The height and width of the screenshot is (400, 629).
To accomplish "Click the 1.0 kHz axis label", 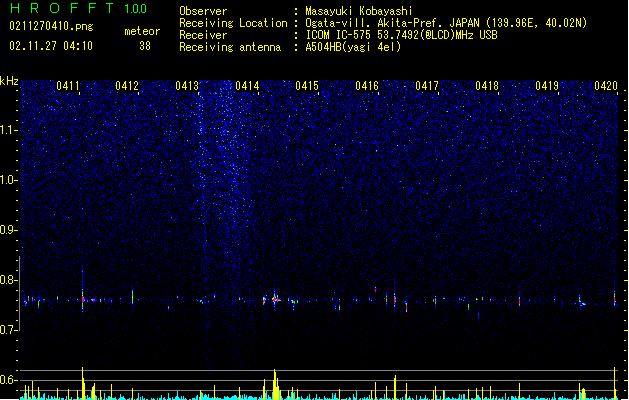I will [x=8, y=180].
